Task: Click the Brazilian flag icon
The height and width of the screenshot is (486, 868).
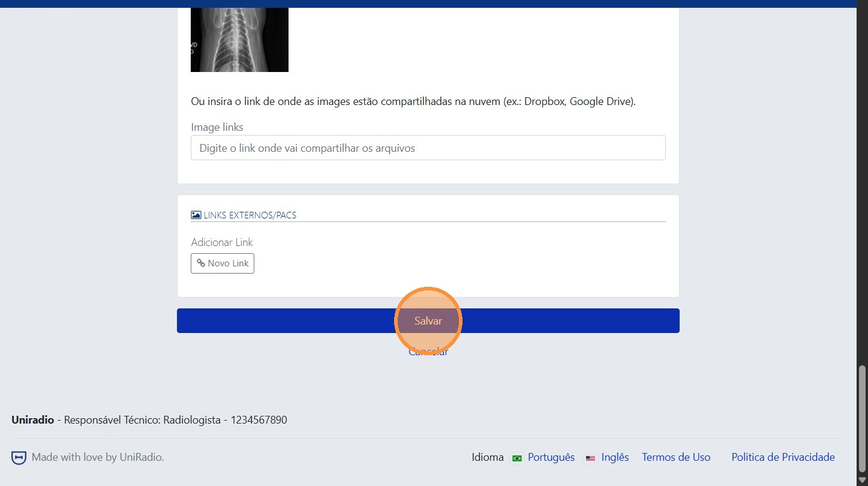Action: coord(516,458)
